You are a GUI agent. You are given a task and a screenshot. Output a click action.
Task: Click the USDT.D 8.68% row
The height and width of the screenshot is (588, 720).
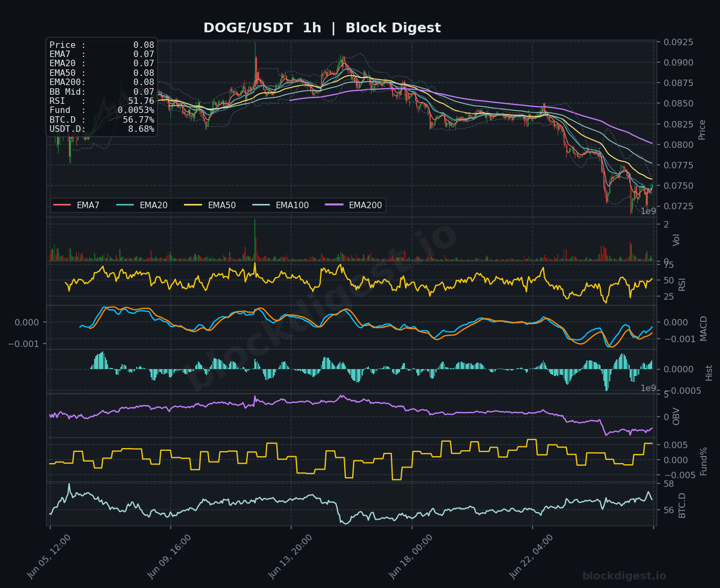pyautogui.click(x=102, y=129)
